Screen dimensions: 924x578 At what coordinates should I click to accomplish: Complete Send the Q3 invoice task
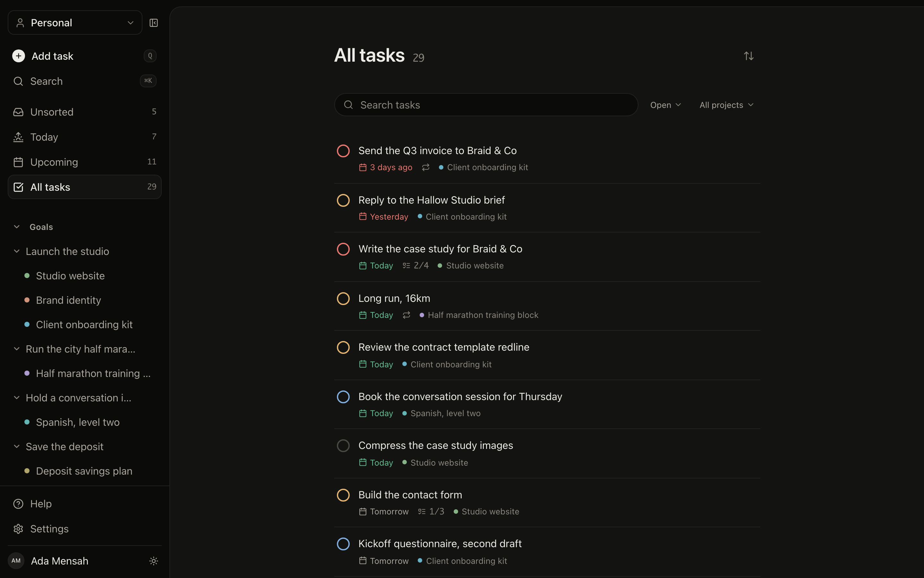pos(343,151)
